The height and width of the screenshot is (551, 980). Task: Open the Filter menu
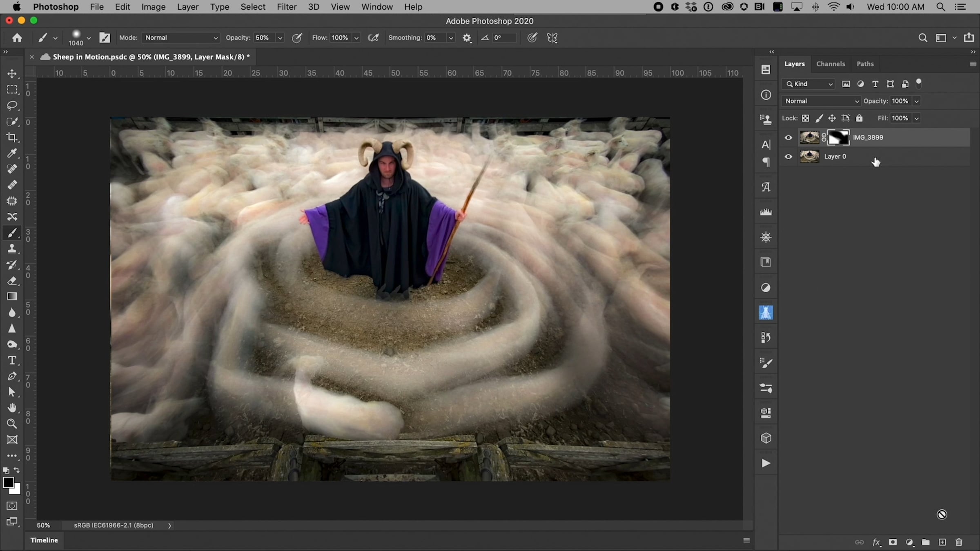pos(286,7)
